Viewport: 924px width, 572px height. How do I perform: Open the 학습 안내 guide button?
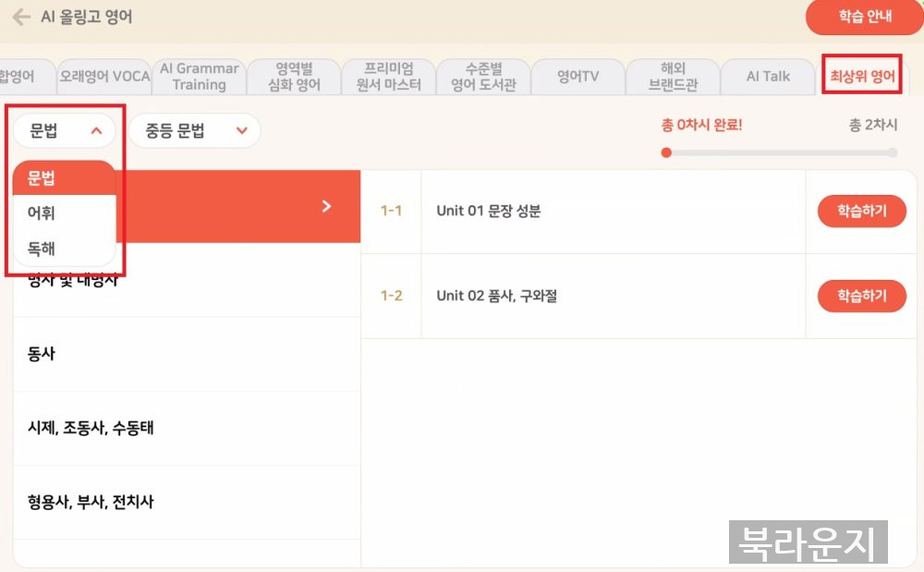pyautogui.click(x=864, y=18)
